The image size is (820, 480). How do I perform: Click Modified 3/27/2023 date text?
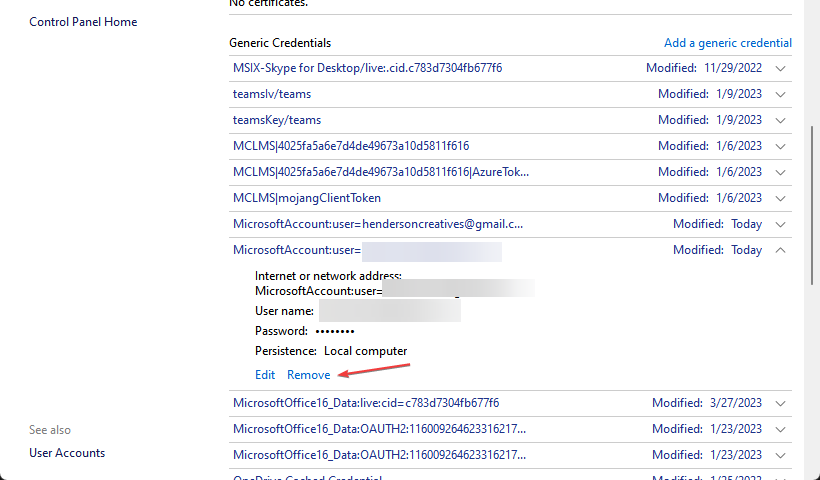click(707, 403)
